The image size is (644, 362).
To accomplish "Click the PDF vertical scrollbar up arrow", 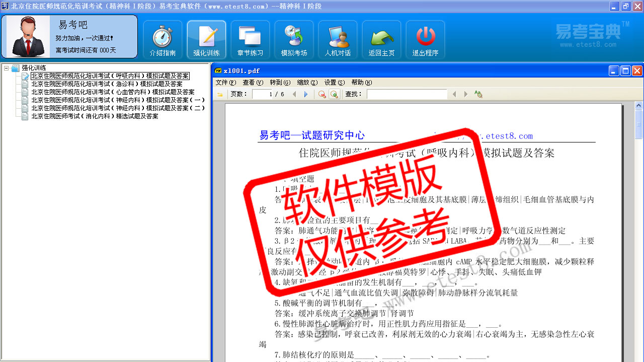I will tap(639, 106).
